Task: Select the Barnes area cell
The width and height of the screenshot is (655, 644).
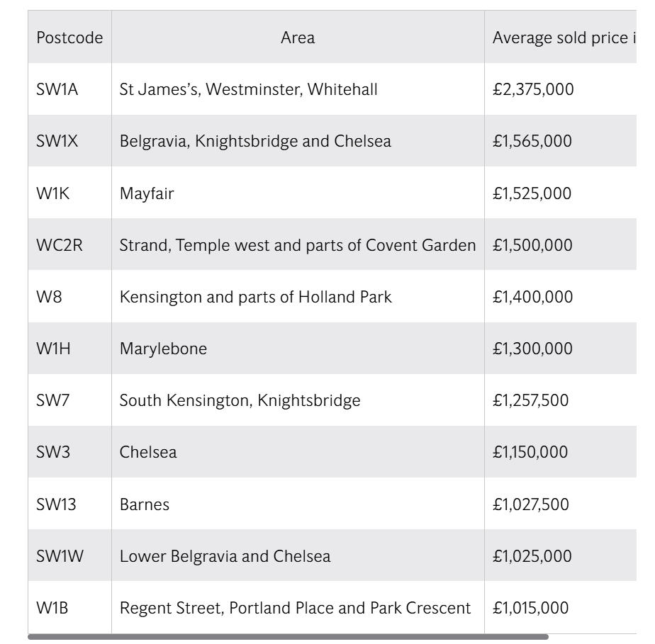Action: tap(145, 504)
